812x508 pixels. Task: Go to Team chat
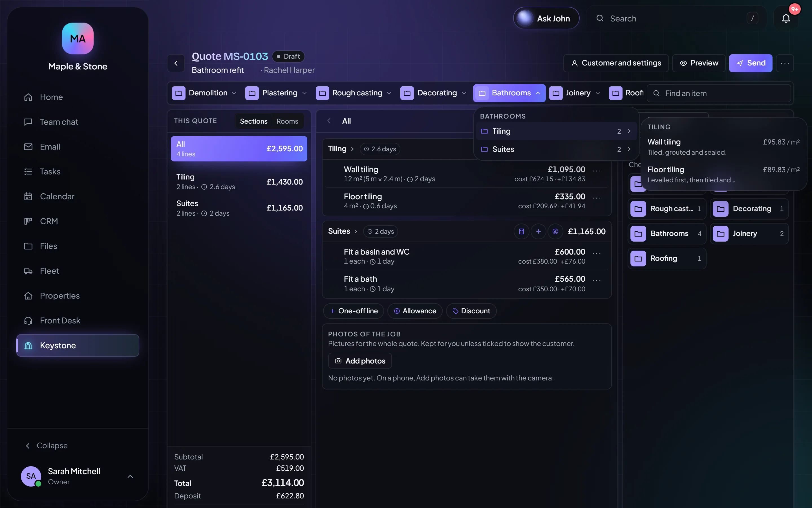click(x=78, y=122)
